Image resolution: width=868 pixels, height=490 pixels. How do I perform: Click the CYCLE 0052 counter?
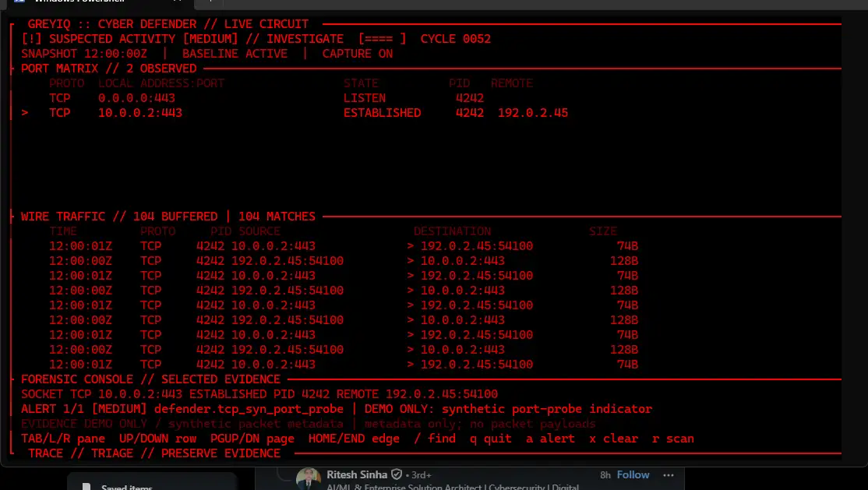point(456,39)
